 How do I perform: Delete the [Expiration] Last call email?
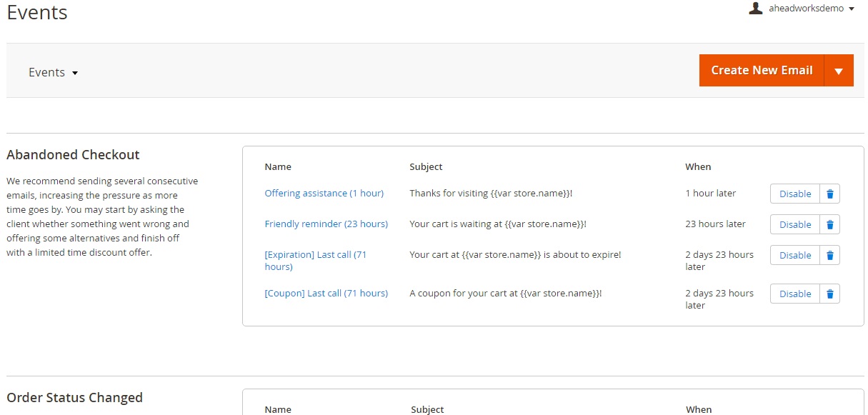coord(829,255)
